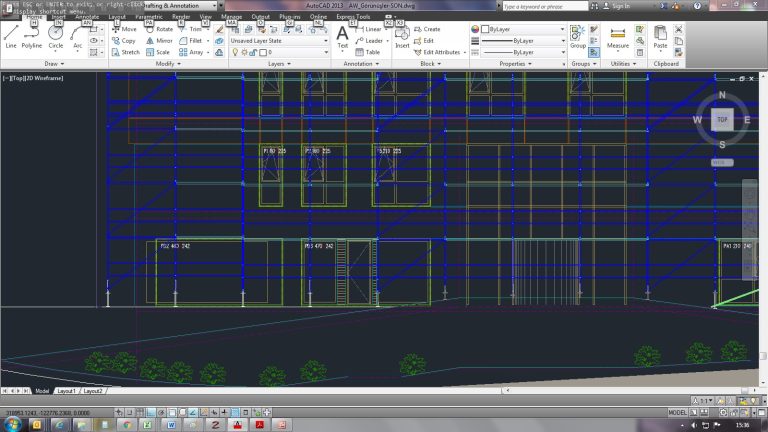Open the Layout1 tab
The height and width of the screenshot is (432, 768).
pos(66,390)
